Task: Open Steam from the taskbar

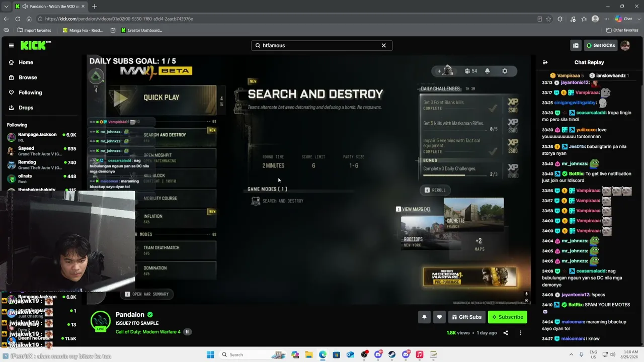Action: [392, 355]
